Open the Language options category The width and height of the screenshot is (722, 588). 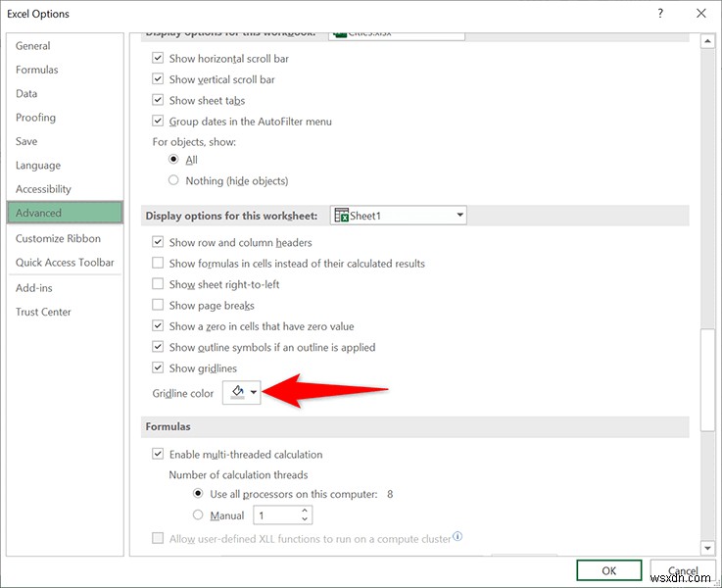tap(65, 166)
